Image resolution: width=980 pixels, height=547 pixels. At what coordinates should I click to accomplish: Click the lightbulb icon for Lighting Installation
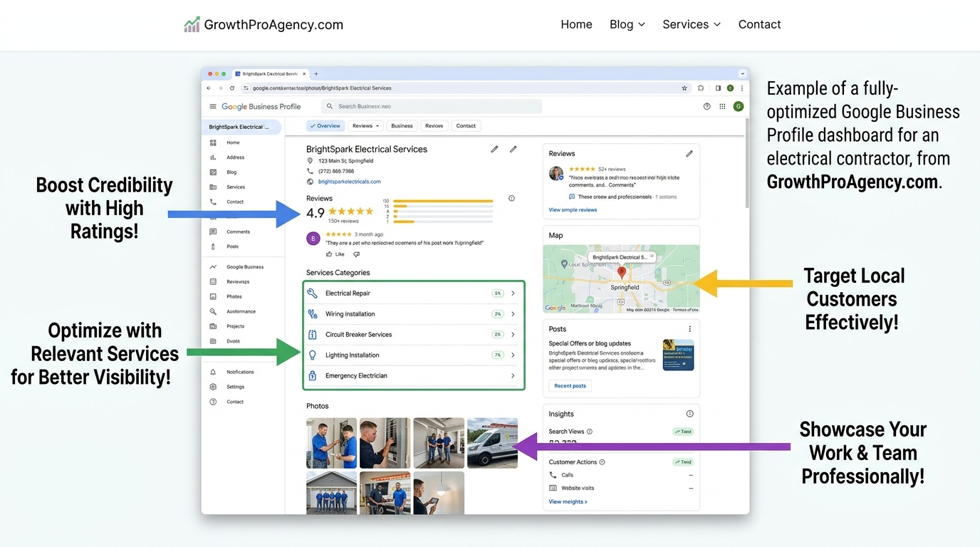(x=312, y=355)
